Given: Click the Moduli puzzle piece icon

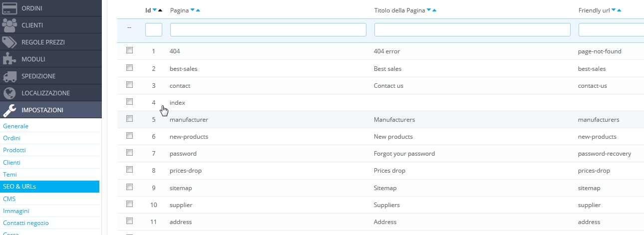Looking at the screenshot, I should (9, 59).
